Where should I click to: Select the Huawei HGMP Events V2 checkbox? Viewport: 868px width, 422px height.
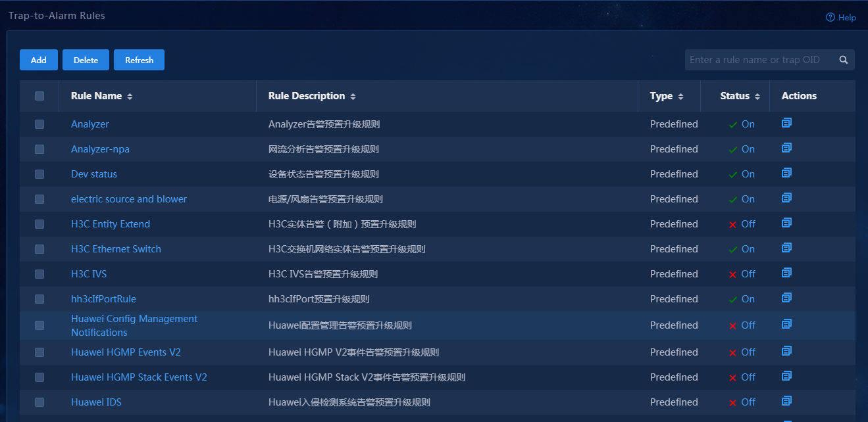click(39, 352)
